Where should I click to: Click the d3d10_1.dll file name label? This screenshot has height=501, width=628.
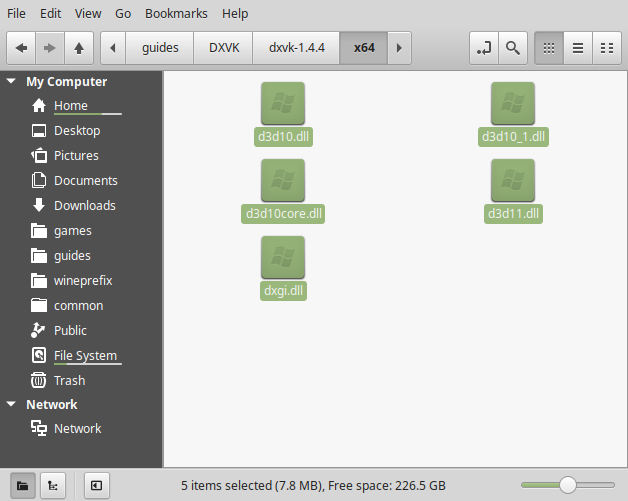(513, 137)
